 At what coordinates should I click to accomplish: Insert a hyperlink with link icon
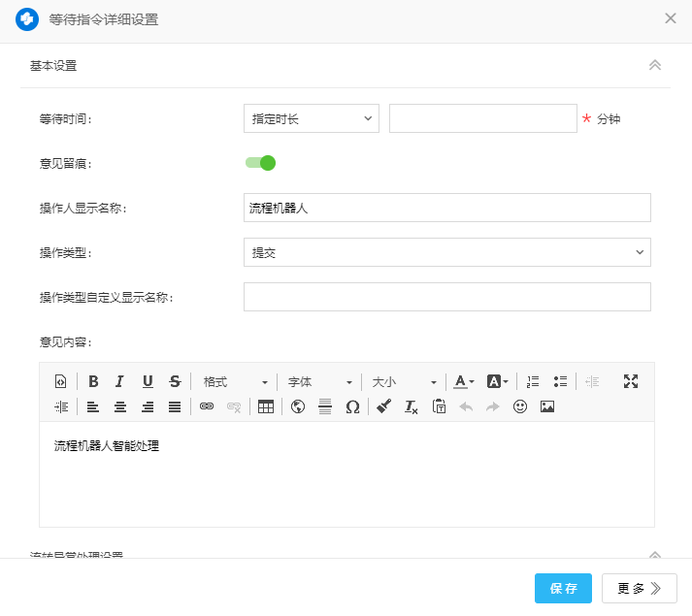click(x=206, y=406)
